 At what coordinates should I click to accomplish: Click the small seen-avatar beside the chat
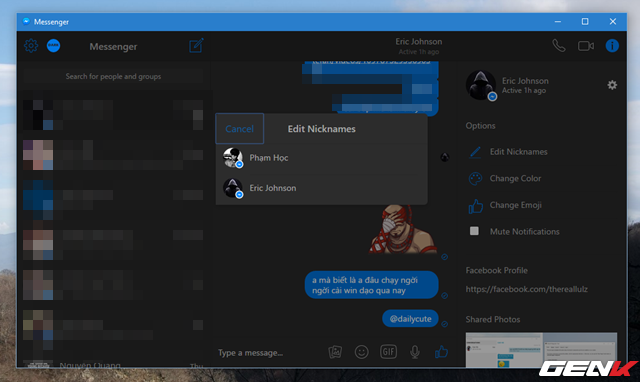coord(444,157)
